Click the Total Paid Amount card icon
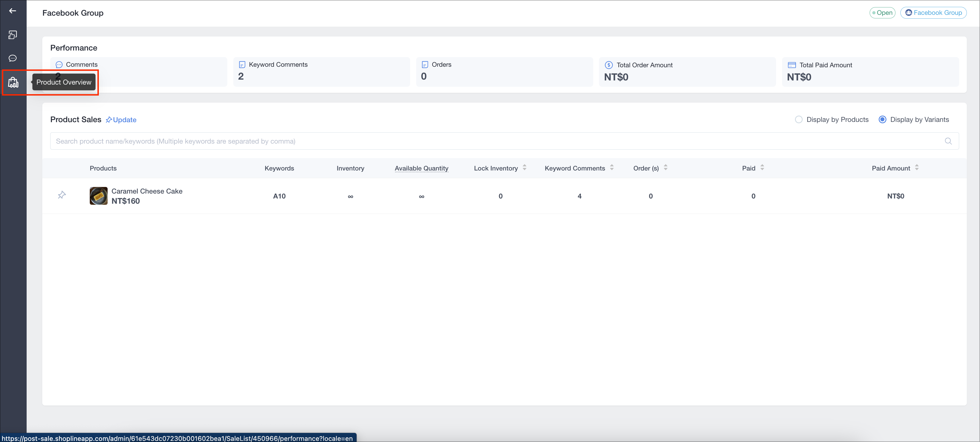Screen dimensions: 980x442 792,65
